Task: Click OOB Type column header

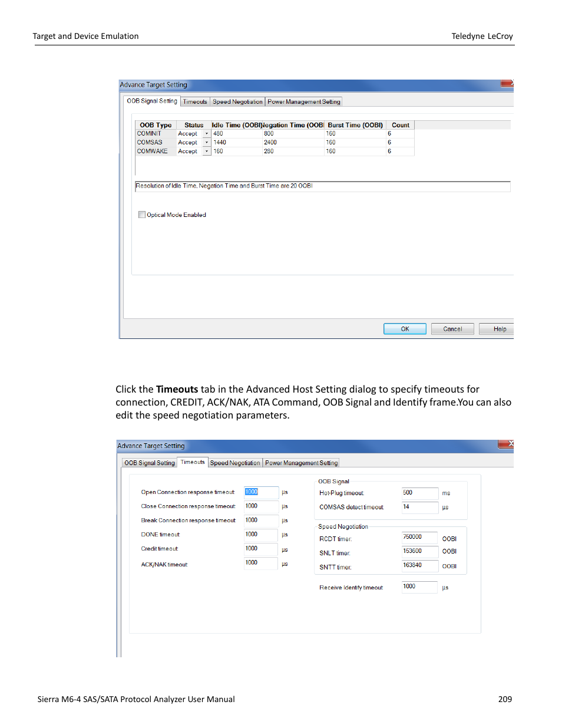Action: tap(156, 125)
